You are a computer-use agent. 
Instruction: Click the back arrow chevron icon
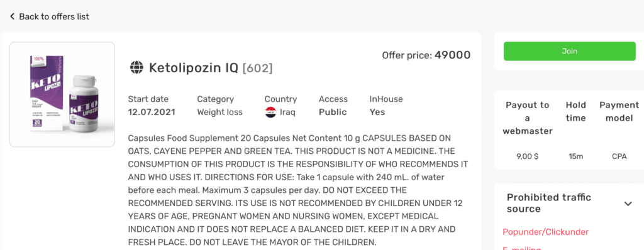(x=12, y=16)
